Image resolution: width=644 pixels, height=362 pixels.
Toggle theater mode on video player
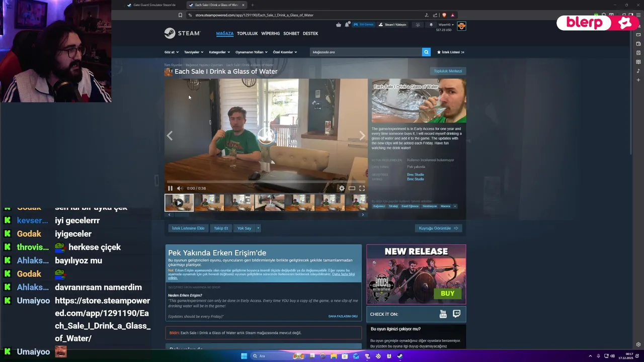(352, 188)
